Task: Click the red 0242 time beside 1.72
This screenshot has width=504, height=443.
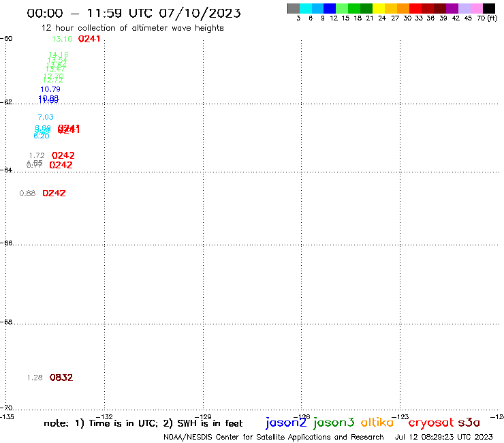Action: [x=63, y=155]
